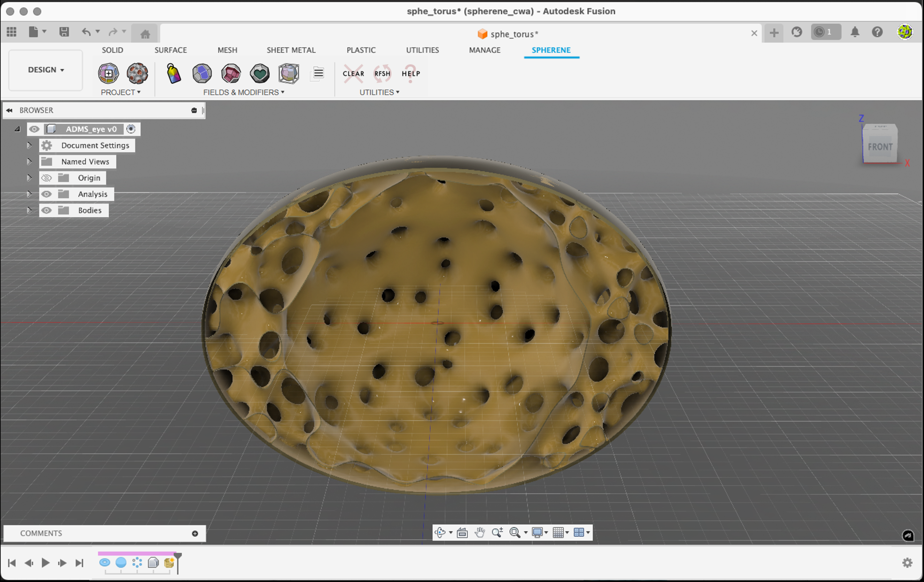Select the pan hand tool

click(480, 532)
